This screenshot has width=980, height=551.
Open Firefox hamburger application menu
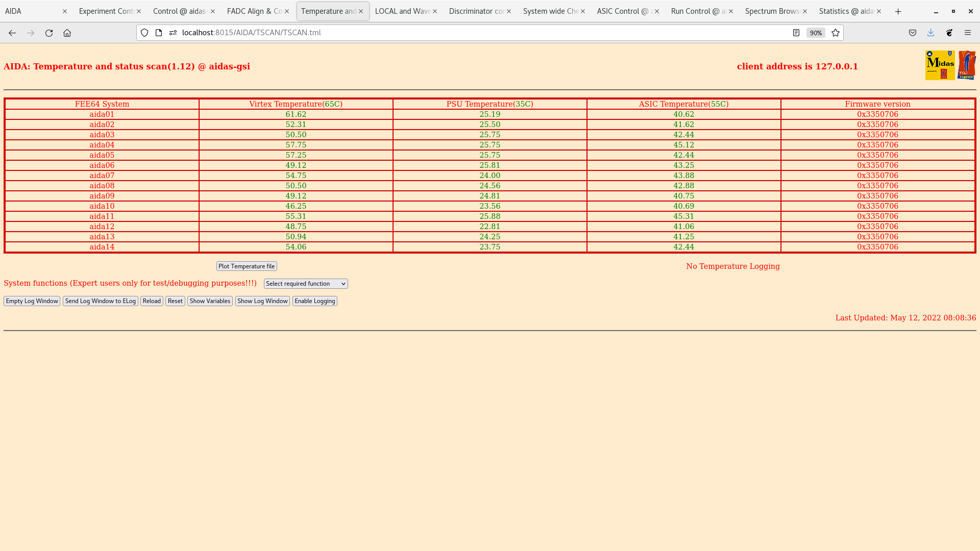(x=968, y=33)
